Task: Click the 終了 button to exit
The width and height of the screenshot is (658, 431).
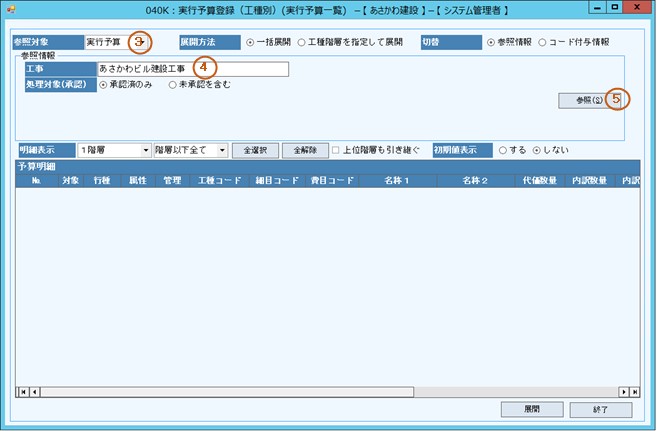Action: pos(600,410)
